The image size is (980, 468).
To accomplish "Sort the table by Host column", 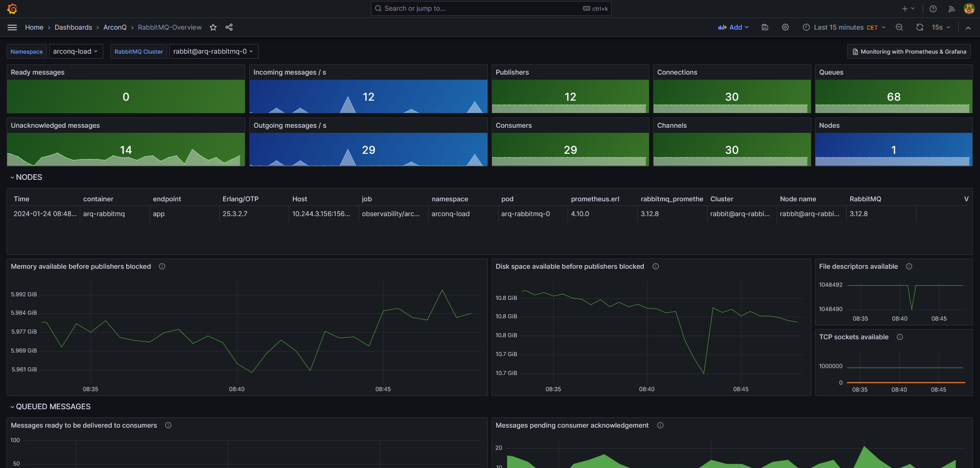I will [300, 199].
